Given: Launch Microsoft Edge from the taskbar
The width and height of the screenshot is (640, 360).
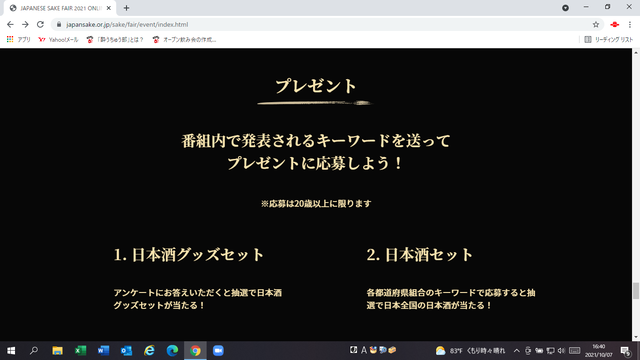Looking at the screenshot, I should point(172,351).
